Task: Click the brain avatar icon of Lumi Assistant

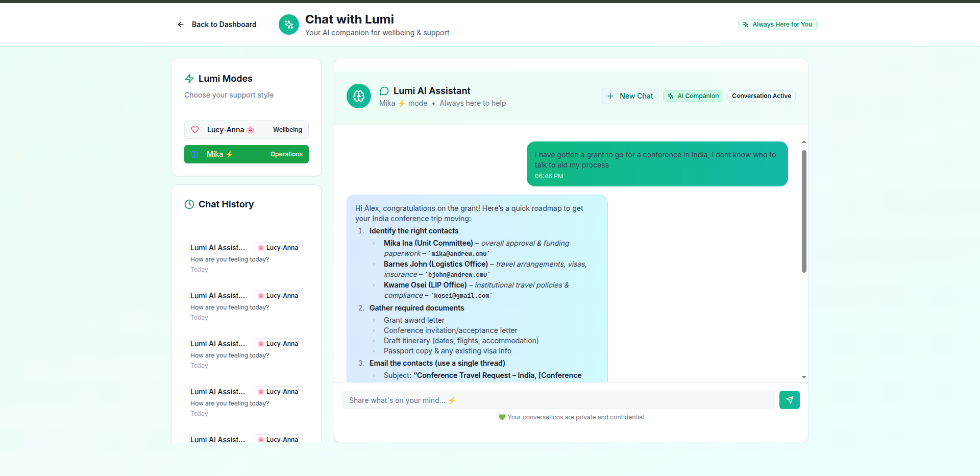Action: click(359, 96)
